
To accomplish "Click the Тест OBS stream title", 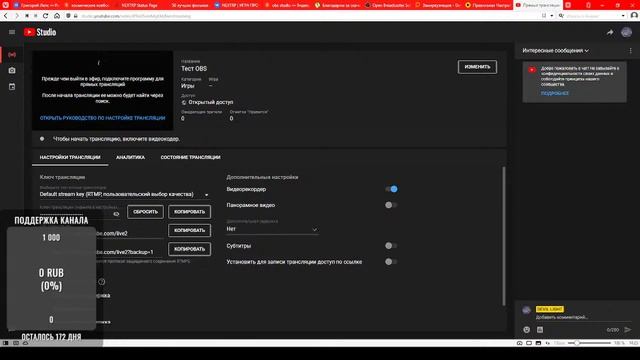I will click(194, 69).
